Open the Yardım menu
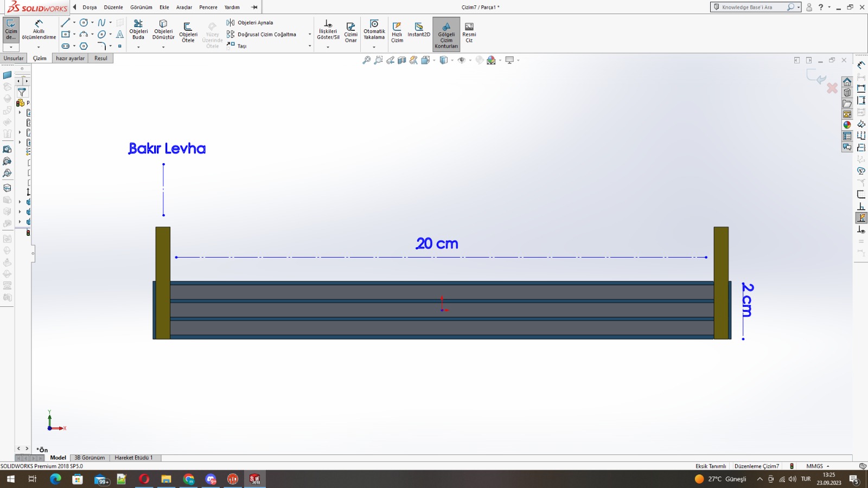868x488 pixels. (x=232, y=7)
